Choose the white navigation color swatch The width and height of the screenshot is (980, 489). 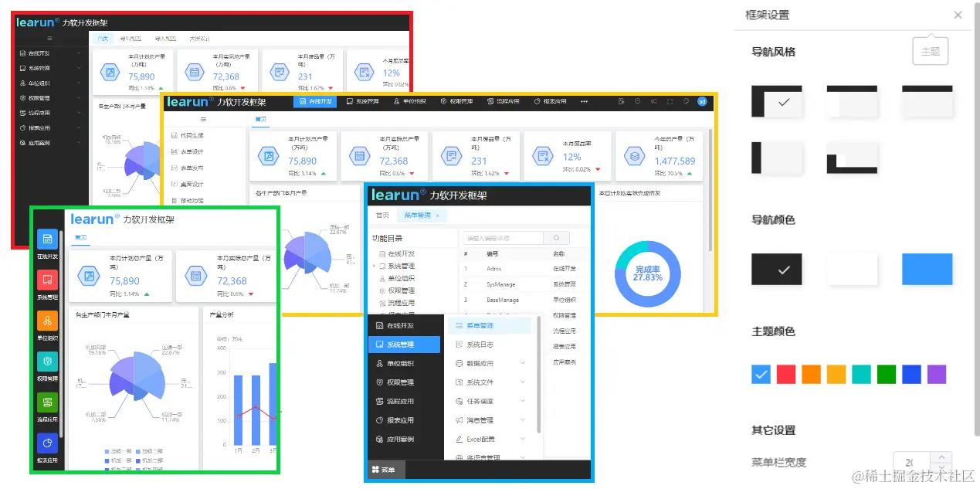pyautogui.click(x=852, y=269)
